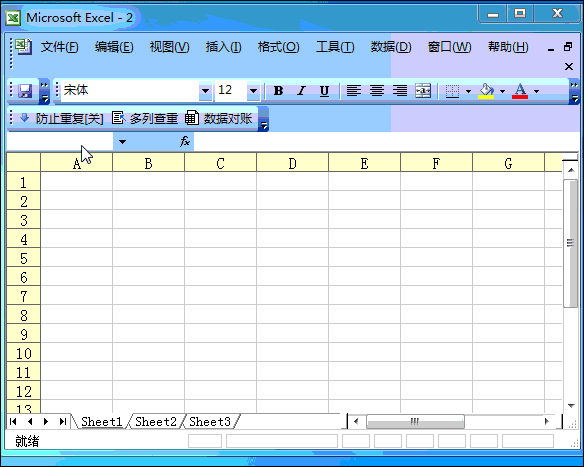
Task: Select column D header
Action: 292,163
